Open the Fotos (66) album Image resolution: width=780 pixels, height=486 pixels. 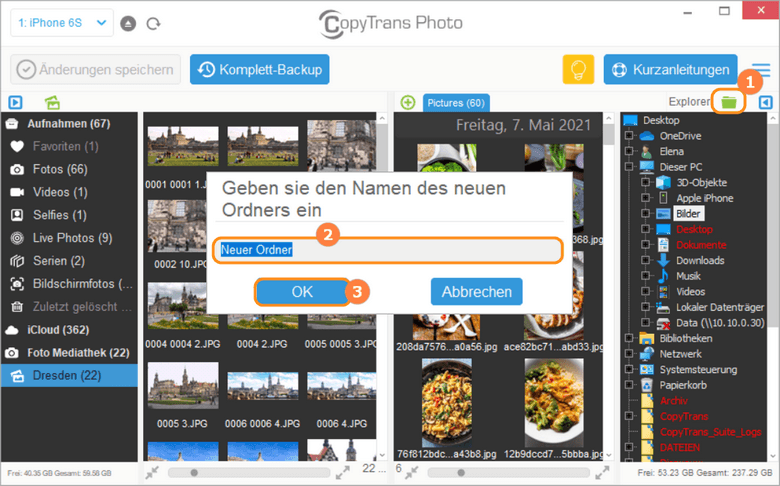[x=69, y=169]
